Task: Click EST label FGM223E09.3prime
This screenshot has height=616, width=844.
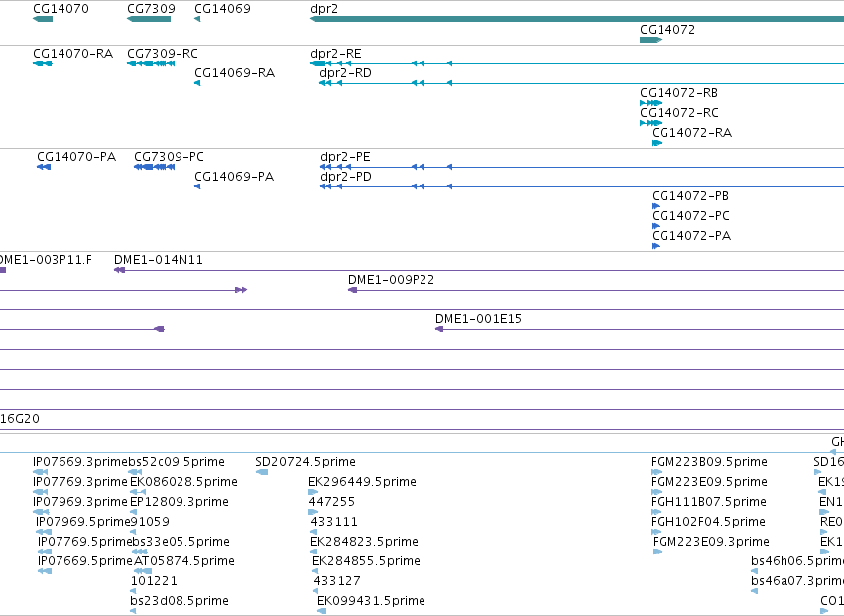Action: point(711,542)
